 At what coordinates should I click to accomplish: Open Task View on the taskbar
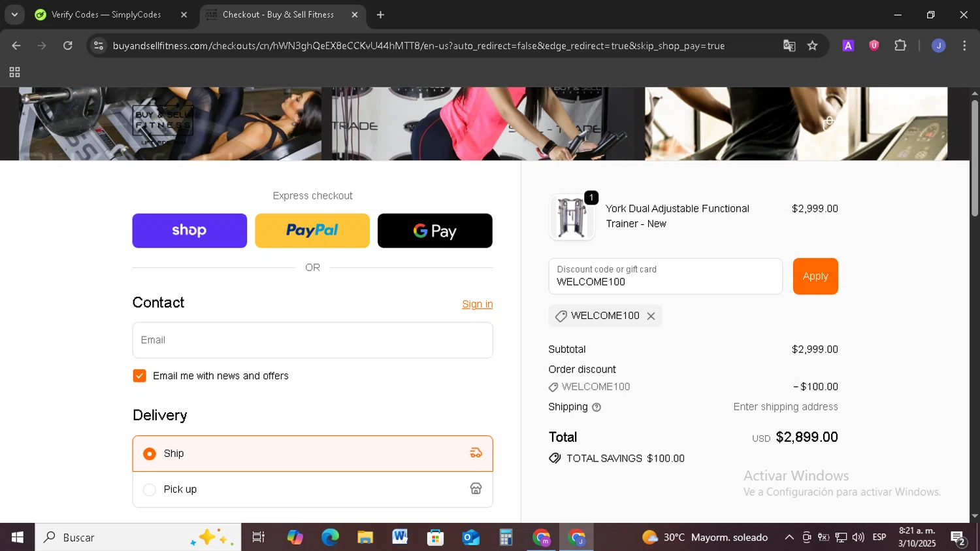coord(258,537)
